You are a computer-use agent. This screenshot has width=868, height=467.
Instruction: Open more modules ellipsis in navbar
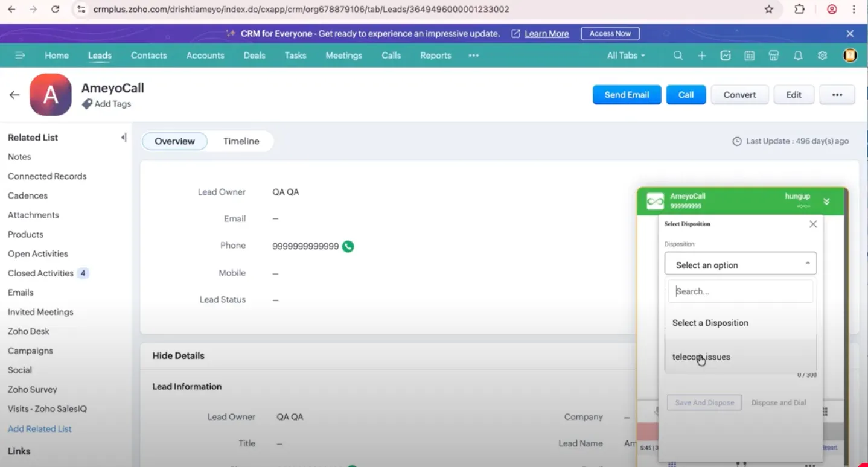(x=474, y=56)
